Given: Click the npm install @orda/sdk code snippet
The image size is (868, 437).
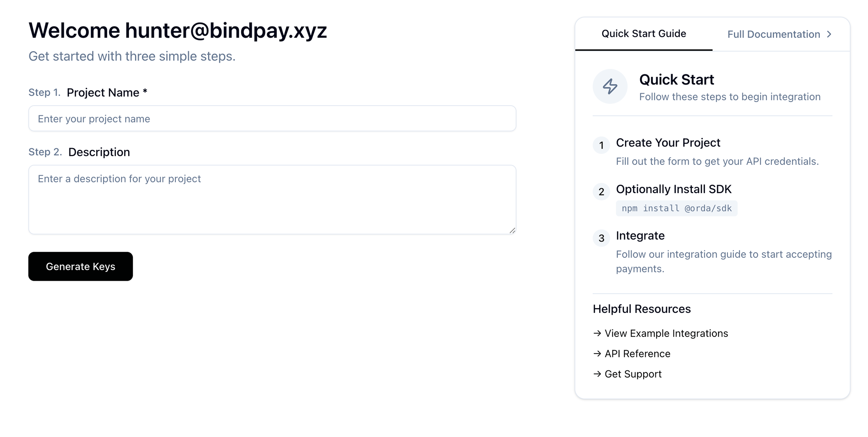Looking at the screenshot, I should [x=677, y=208].
